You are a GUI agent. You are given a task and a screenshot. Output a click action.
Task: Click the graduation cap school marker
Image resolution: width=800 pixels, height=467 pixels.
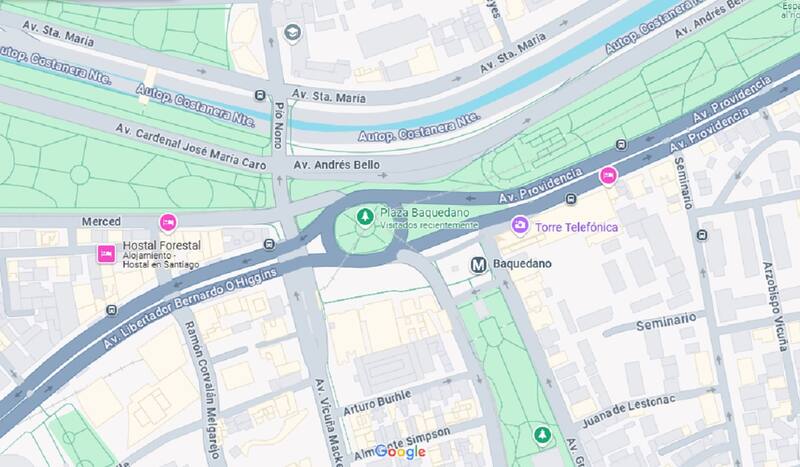(292, 33)
